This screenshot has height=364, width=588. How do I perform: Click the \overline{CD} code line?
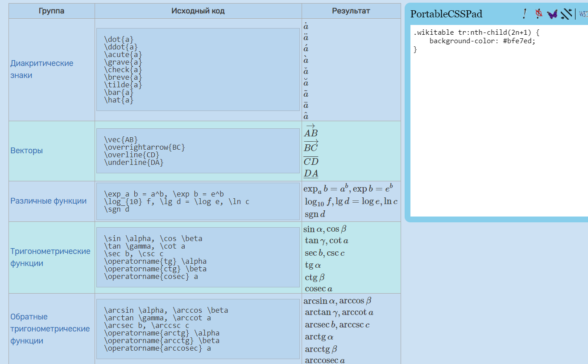[132, 155]
